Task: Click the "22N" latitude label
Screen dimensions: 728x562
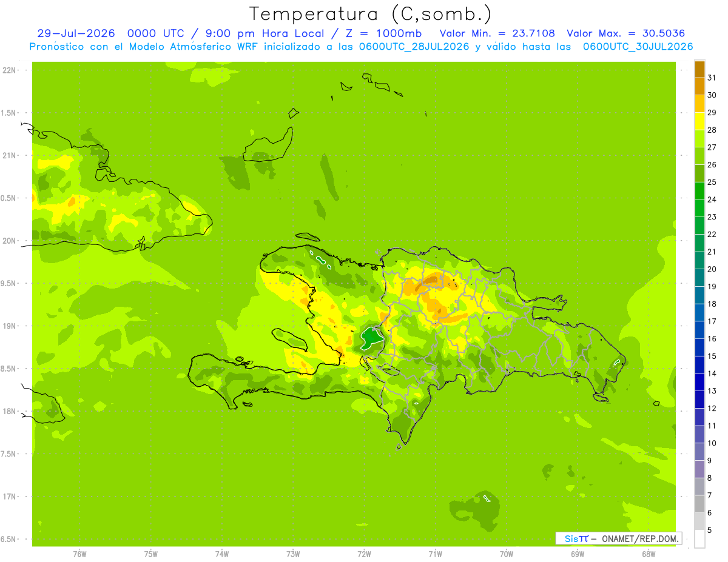Action: pos(9,70)
